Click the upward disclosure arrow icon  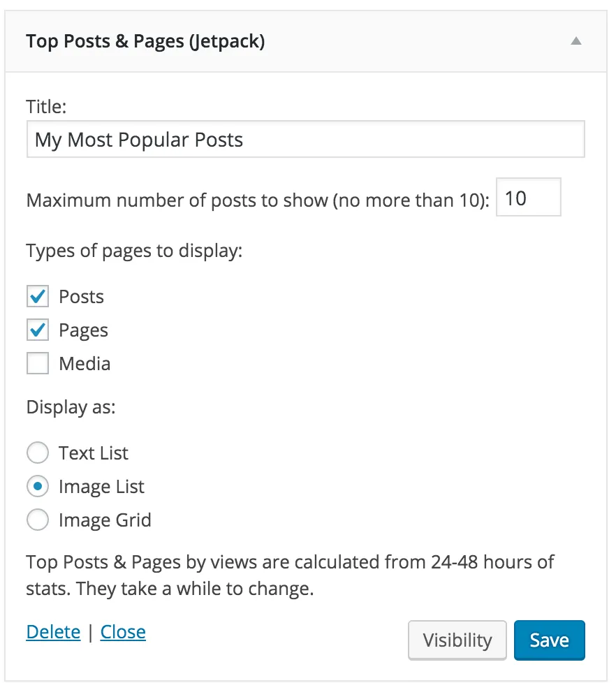575,41
